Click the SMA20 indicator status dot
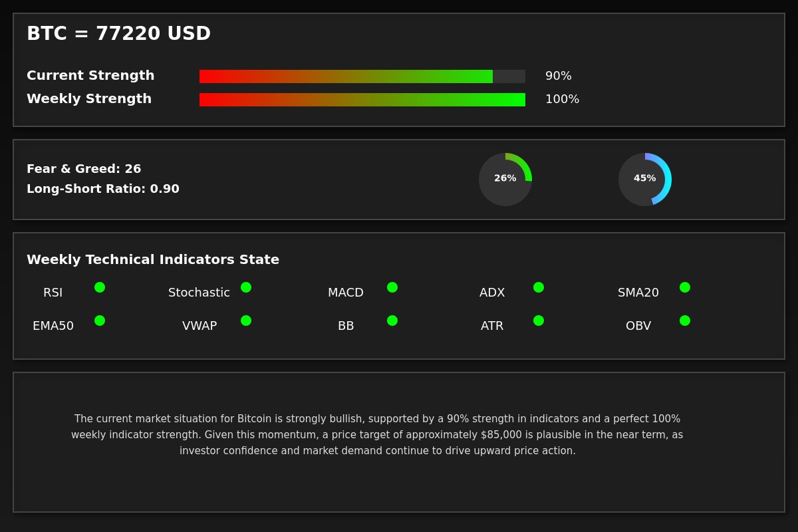The image size is (798, 532). click(685, 287)
